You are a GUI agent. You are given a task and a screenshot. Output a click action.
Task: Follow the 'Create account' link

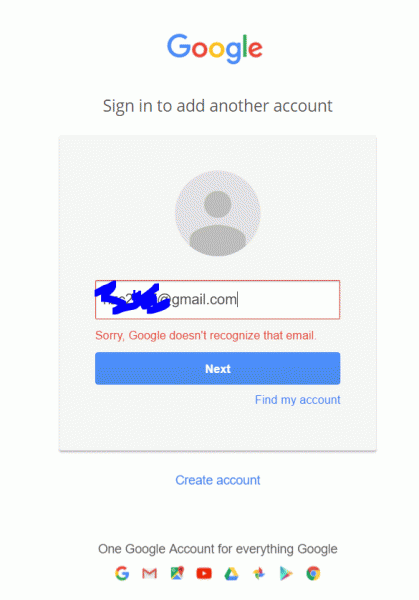pyautogui.click(x=217, y=480)
